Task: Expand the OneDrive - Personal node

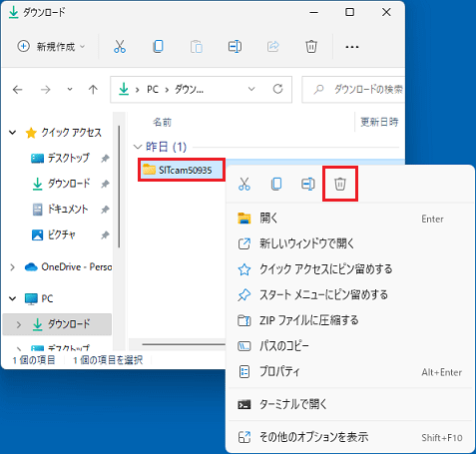Action: [x=12, y=267]
